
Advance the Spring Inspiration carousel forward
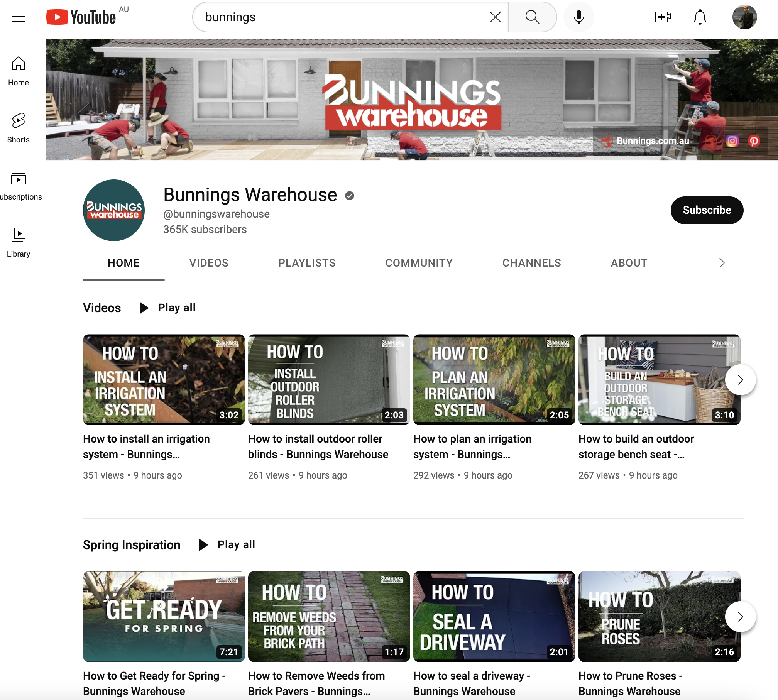tap(740, 616)
